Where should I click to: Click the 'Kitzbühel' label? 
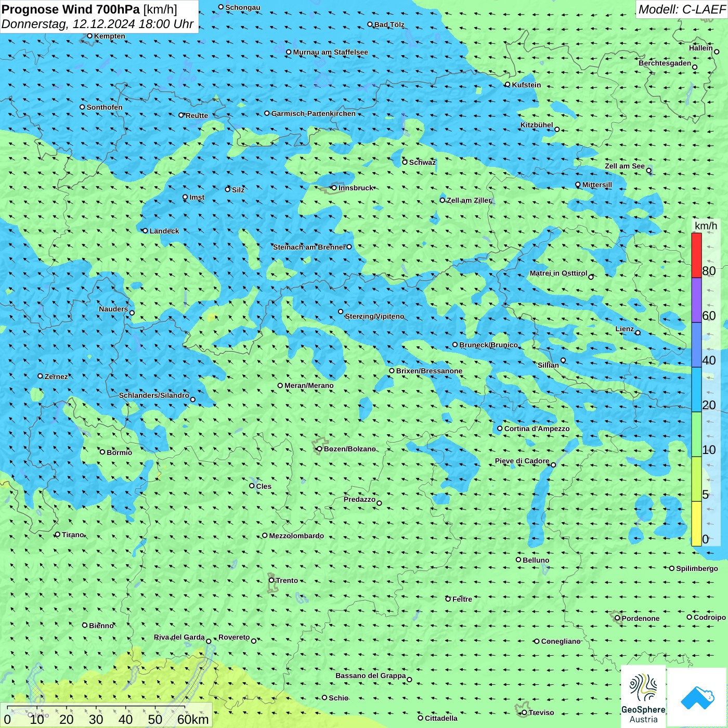tap(537, 125)
